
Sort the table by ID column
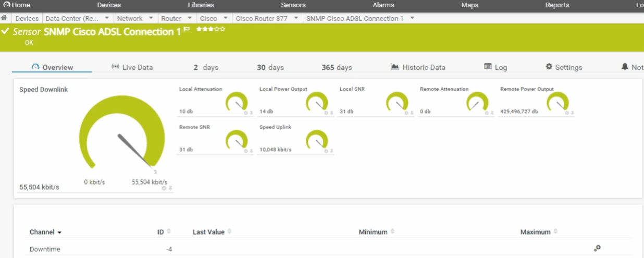[x=164, y=232]
